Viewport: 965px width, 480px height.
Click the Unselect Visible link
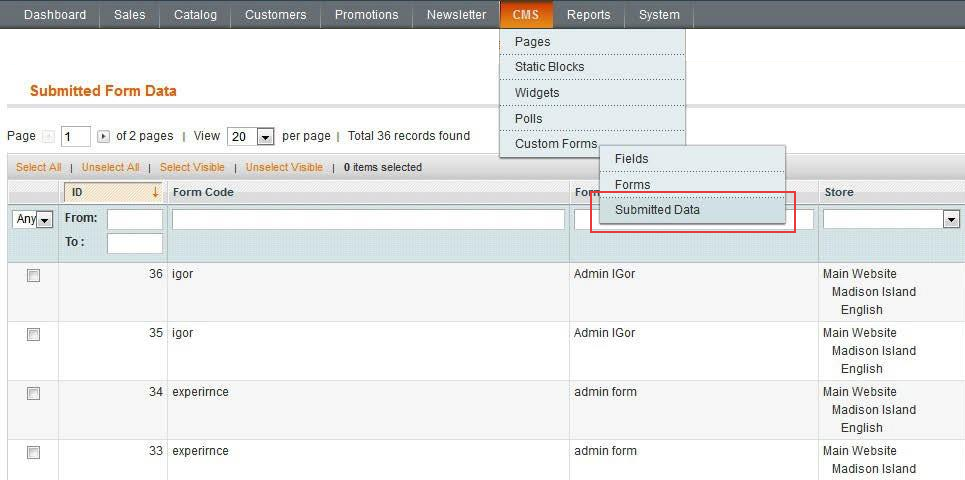coord(284,167)
